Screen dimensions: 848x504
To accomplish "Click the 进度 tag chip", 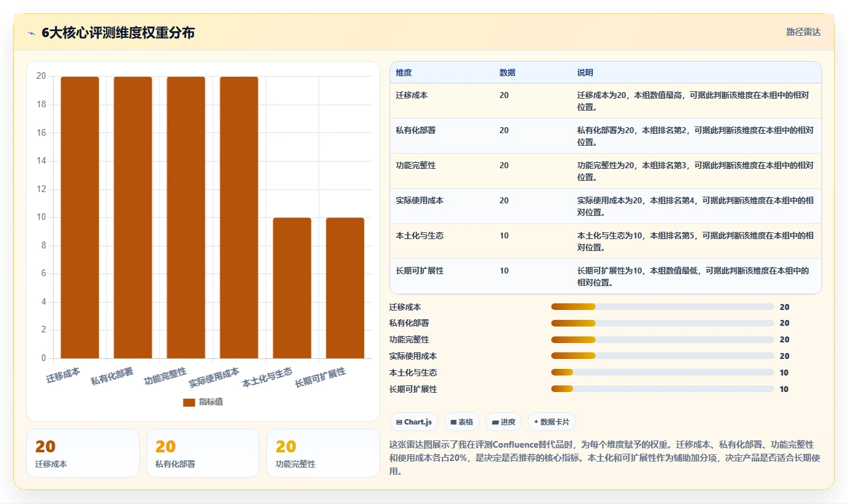I will tap(503, 422).
